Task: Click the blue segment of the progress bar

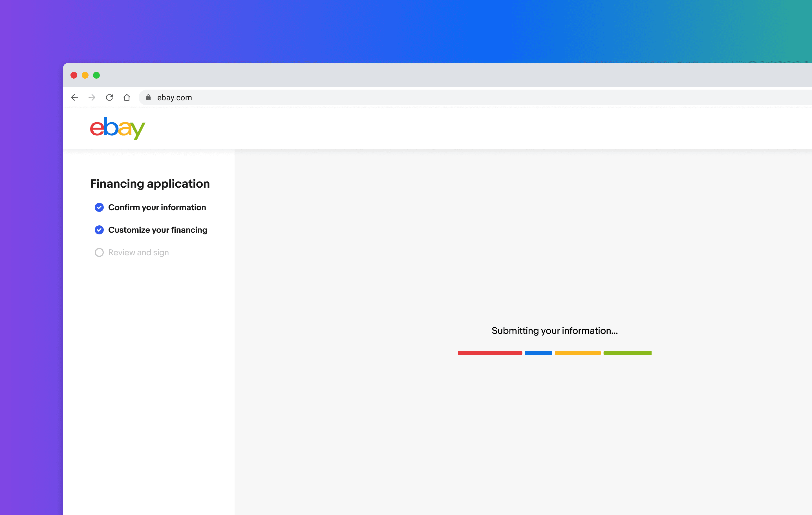Action: coord(539,353)
